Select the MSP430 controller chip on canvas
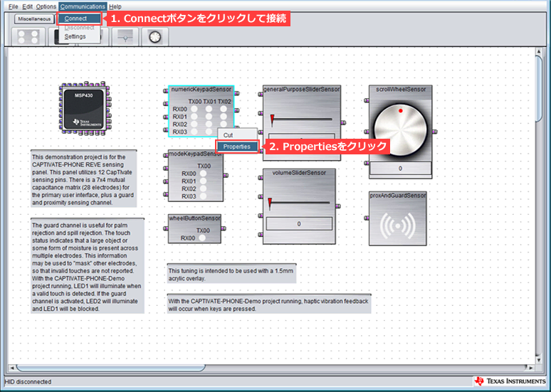 tap(84, 108)
